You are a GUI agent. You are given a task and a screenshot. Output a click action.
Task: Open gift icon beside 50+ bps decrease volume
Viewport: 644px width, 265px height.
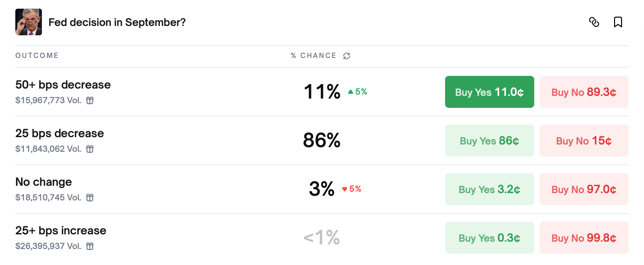[90, 100]
